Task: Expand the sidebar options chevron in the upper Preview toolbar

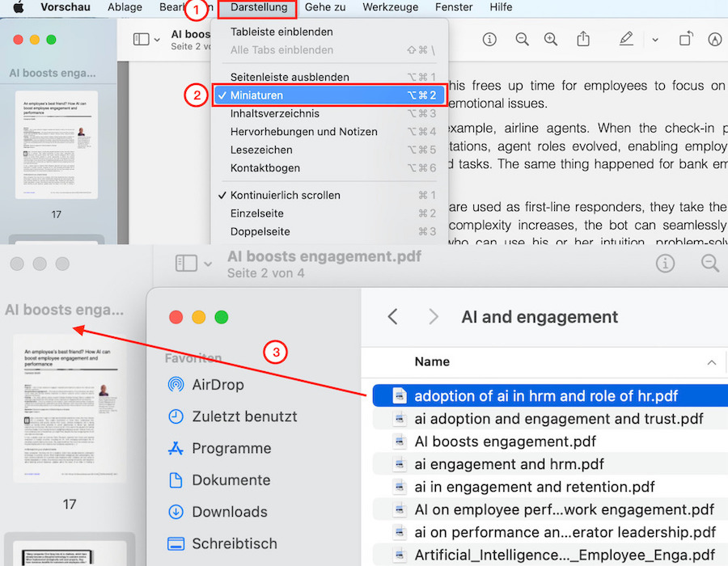Action: point(157,40)
